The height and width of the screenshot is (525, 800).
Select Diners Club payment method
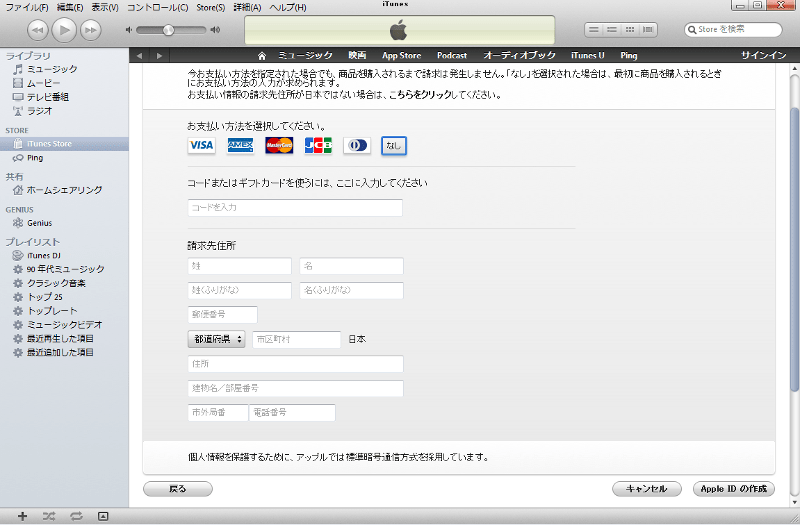coord(357,145)
